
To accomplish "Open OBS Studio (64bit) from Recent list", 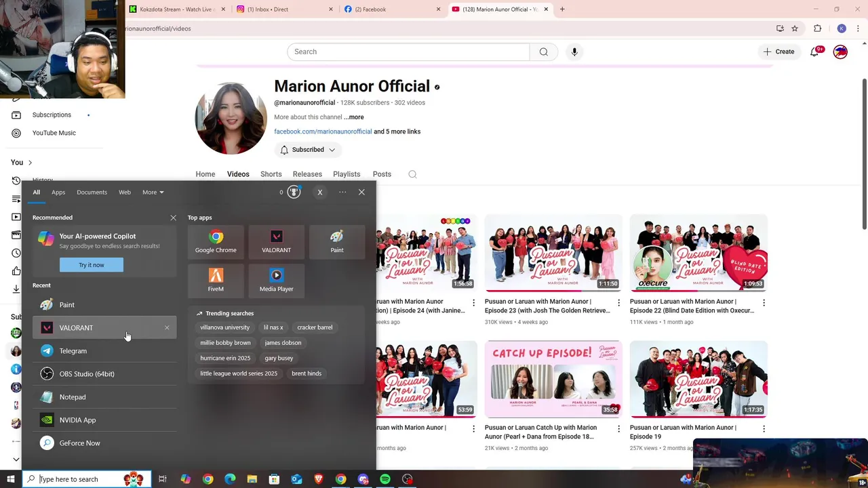I will [104, 374].
